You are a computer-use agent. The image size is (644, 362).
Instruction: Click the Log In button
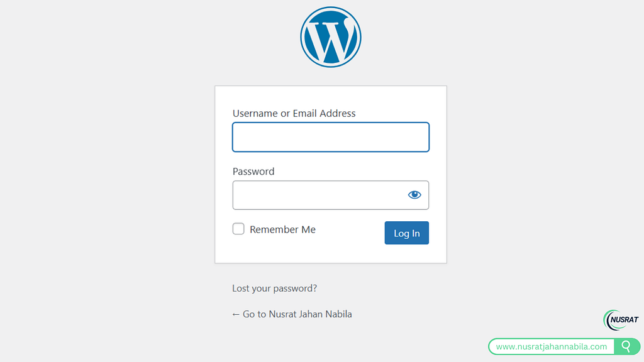(407, 233)
